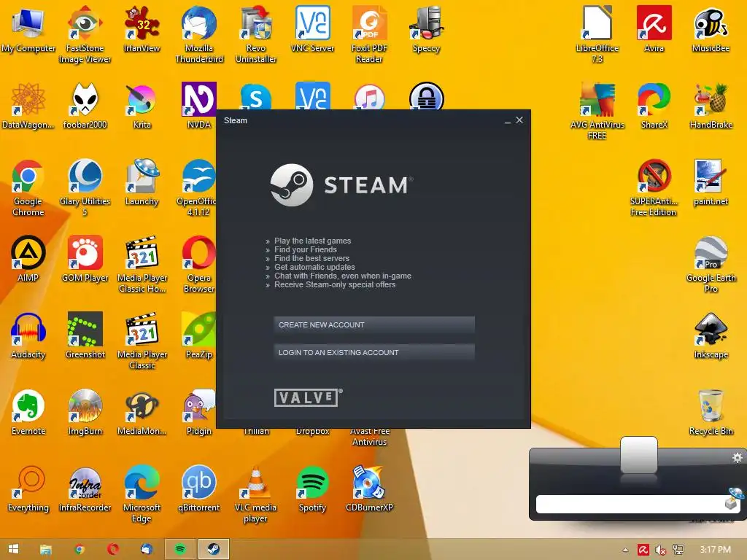The height and width of the screenshot is (560, 747).
Task: Select Microsoft Edge desktop icon
Action: 142,494
